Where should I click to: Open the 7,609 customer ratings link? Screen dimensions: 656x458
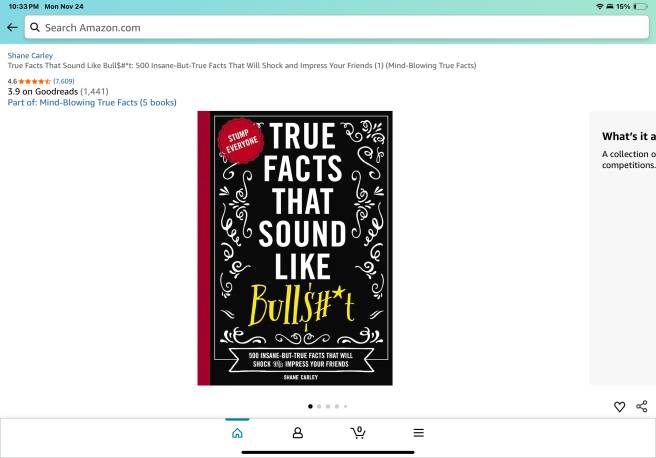(x=64, y=80)
